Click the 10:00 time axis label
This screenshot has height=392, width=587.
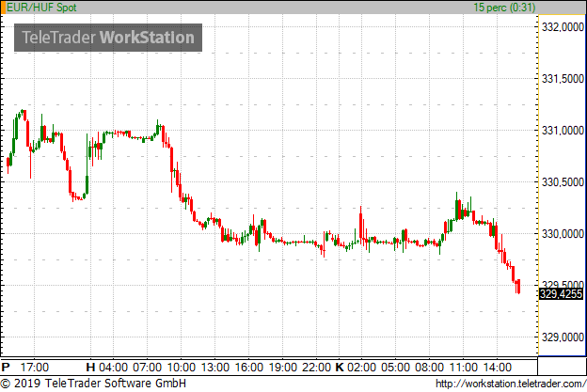[x=182, y=368]
